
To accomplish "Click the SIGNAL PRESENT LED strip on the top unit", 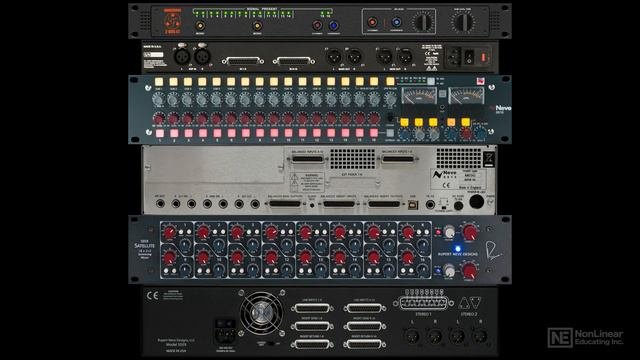I will [x=262, y=13].
